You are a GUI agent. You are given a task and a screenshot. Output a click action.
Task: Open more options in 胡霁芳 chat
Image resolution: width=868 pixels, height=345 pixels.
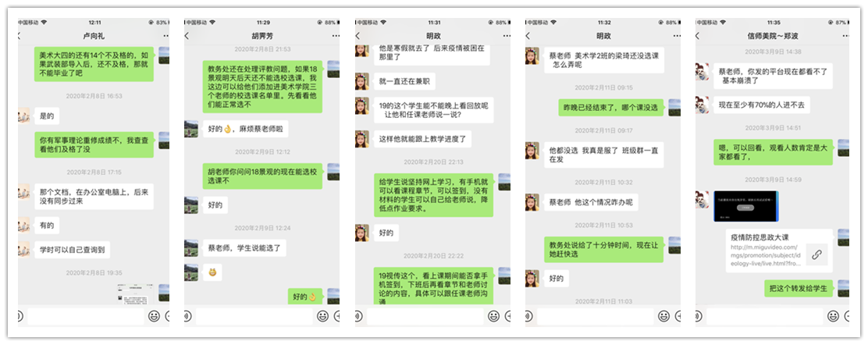336,36
